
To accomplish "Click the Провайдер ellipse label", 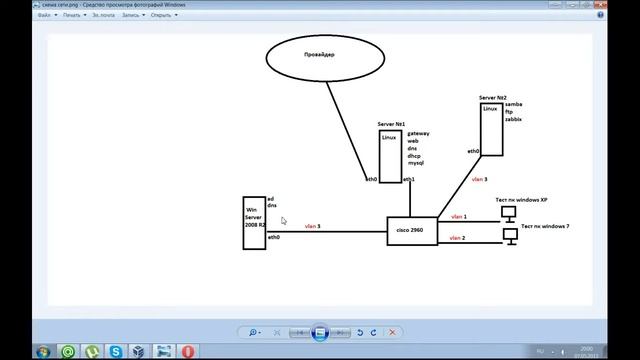I will point(319,55).
